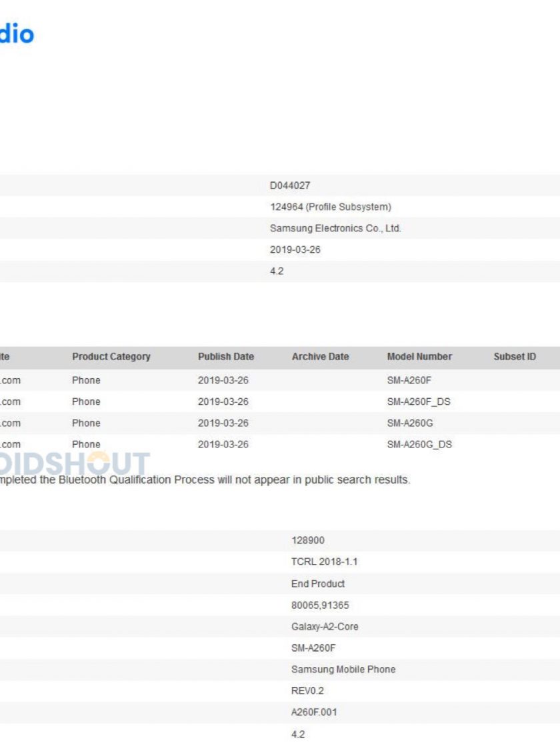Select the Model Number column header
This screenshot has height=747, width=560.
point(419,357)
